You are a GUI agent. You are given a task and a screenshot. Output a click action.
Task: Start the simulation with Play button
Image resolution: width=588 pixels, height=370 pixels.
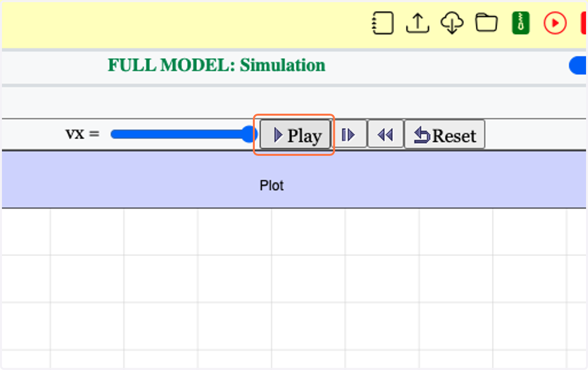pyautogui.click(x=295, y=134)
